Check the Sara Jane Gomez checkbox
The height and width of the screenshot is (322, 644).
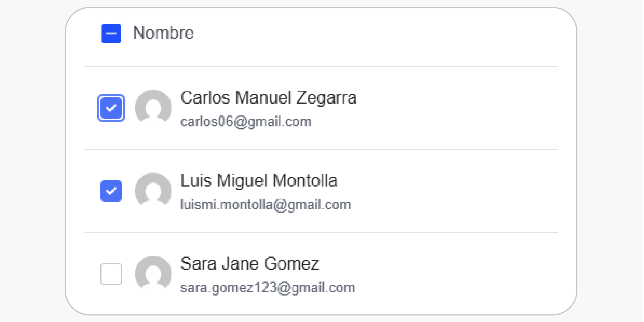point(111,274)
